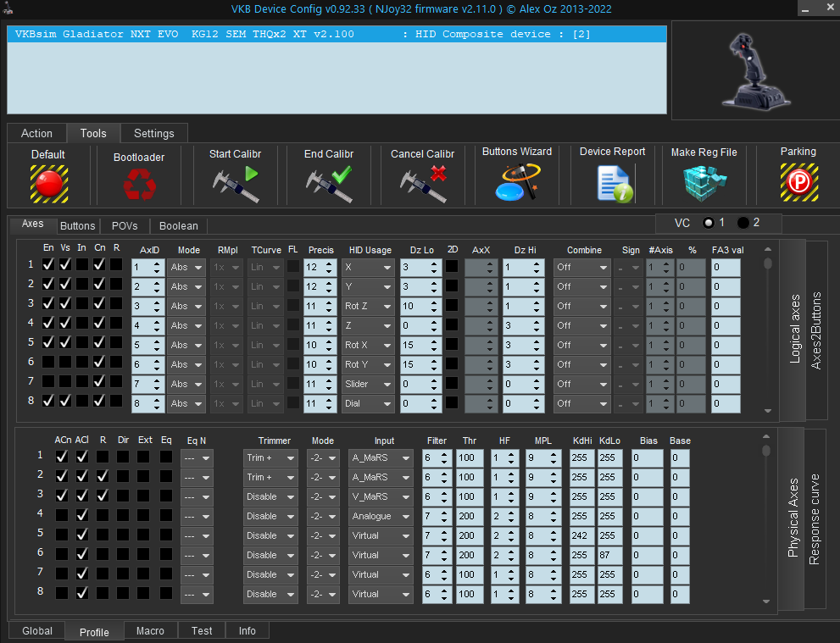Select VC radio option 1
Viewport: 840px width, 643px height.
[x=709, y=223]
